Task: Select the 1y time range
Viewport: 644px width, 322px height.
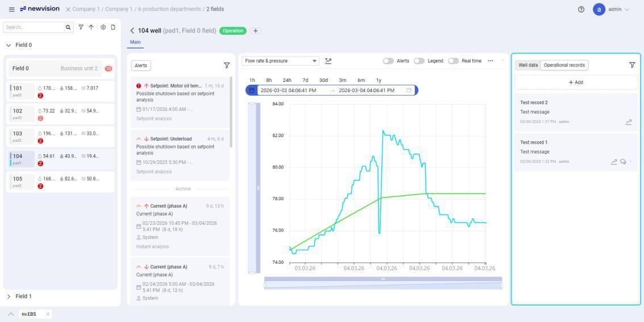Action: (x=378, y=80)
